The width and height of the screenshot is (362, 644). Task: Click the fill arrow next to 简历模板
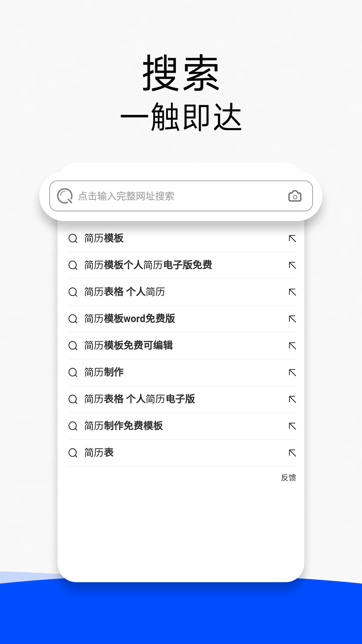tap(293, 239)
